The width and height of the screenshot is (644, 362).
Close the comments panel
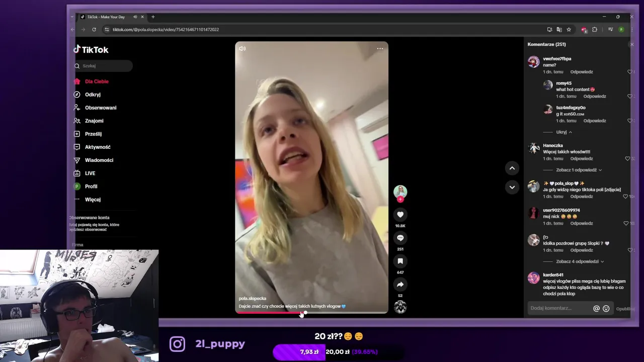pyautogui.click(x=632, y=44)
